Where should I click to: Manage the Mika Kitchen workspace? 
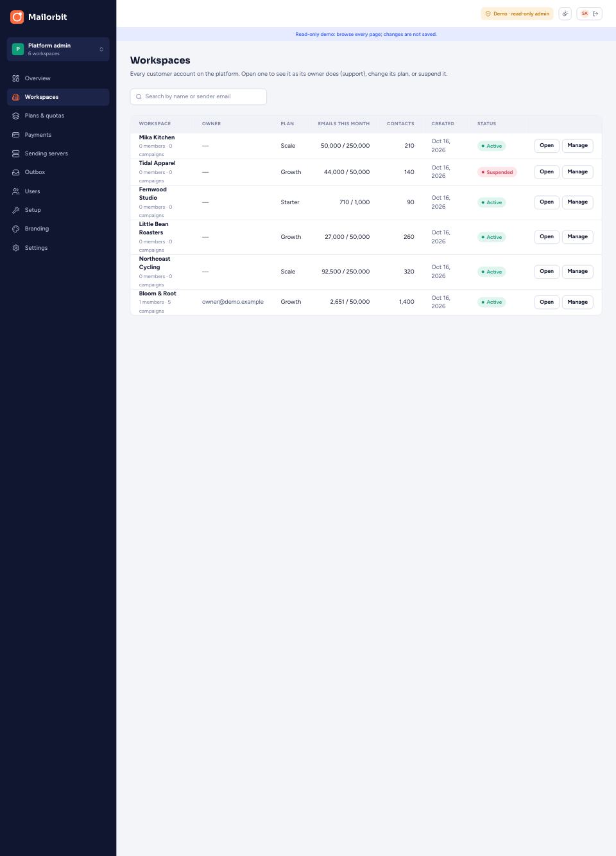point(577,146)
